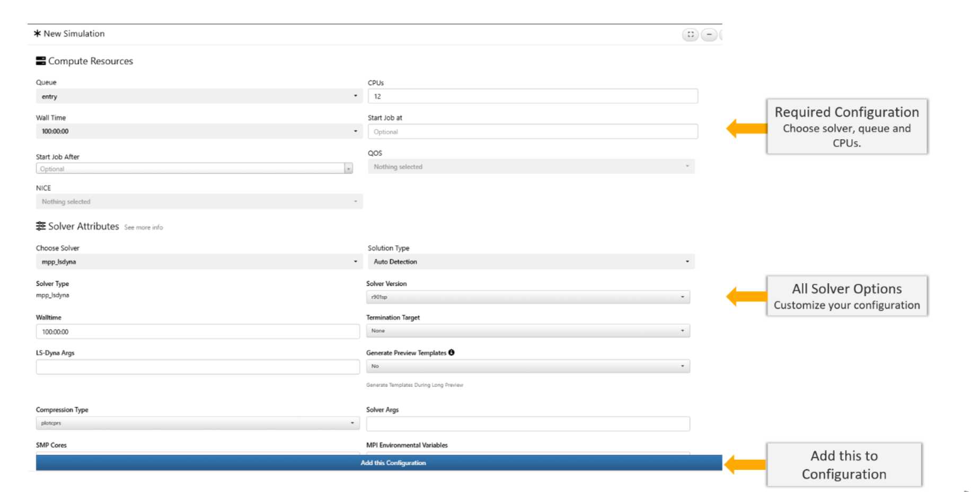Click the Solver Attributes sliders icon
980x492 pixels.
coord(41,227)
